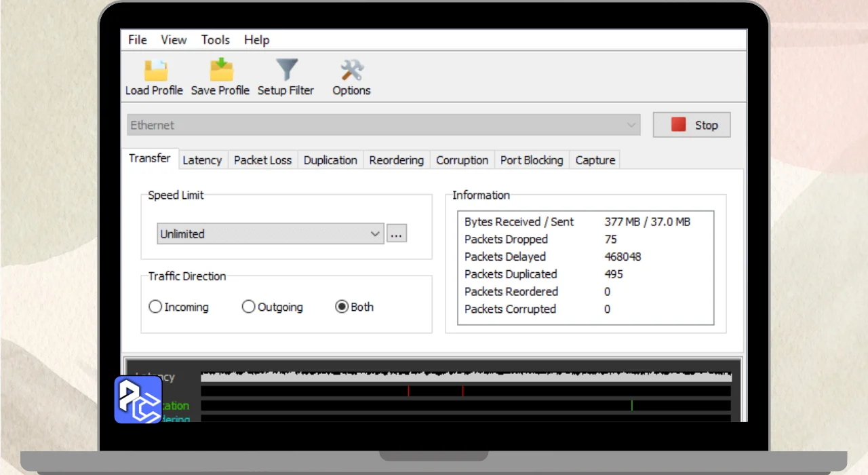Switch to the Corruption tab
868x475 pixels.
[462, 160]
